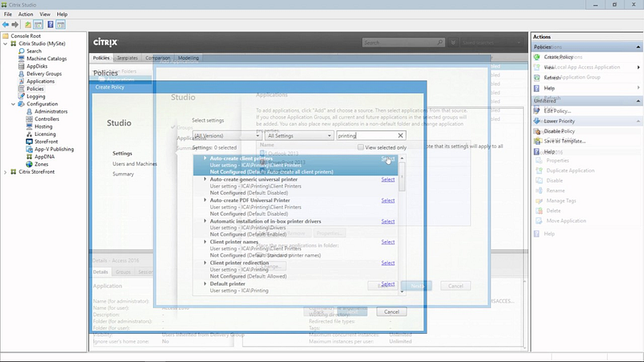The width and height of the screenshot is (644, 362).
Task: Clear the printing search field with X
Action: (400, 135)
